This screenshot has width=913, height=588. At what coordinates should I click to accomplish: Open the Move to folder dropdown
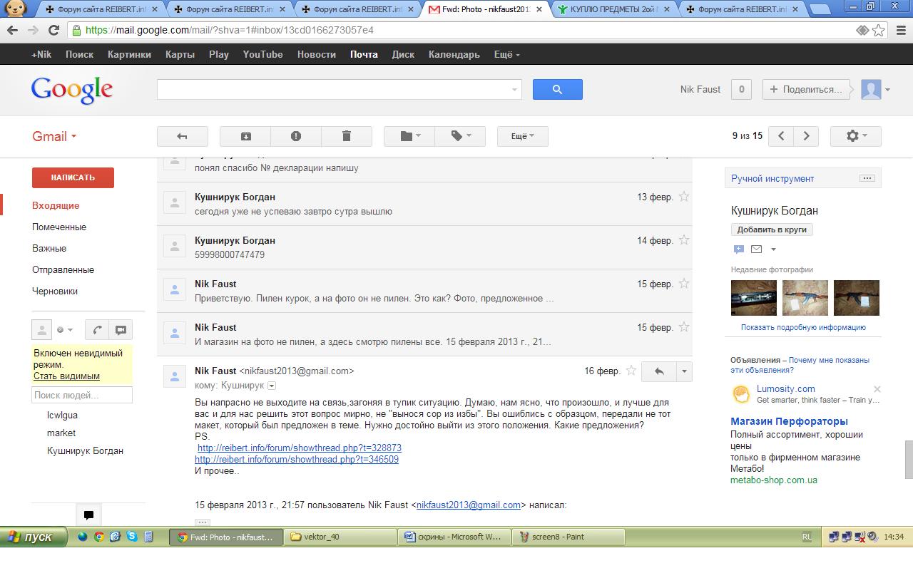(409, 136)
